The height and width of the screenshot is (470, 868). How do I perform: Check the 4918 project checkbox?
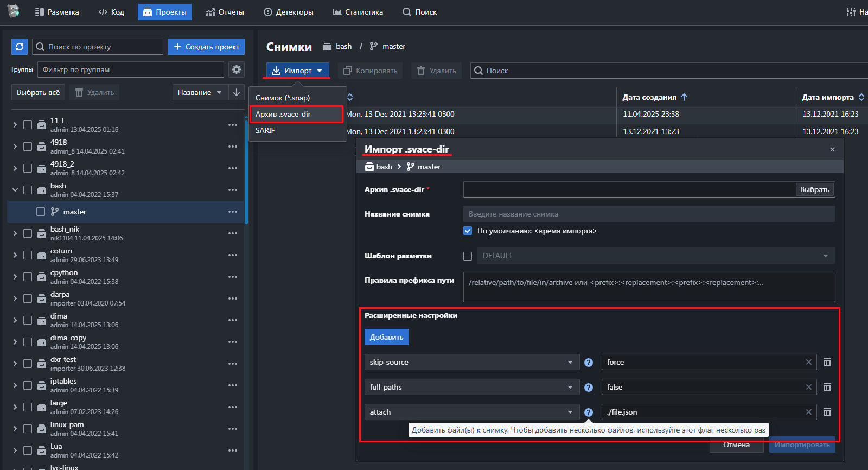point(28,147)
